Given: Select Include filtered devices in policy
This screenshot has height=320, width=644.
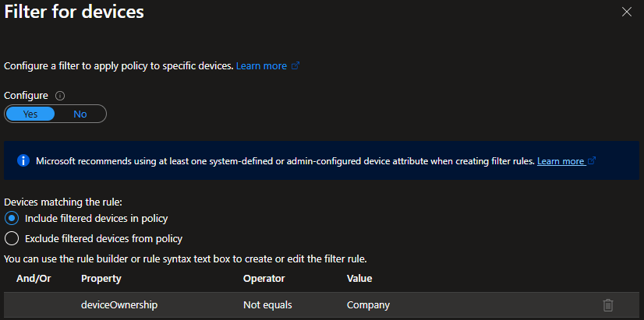Looking at the screenshot, I should (12, 218).
